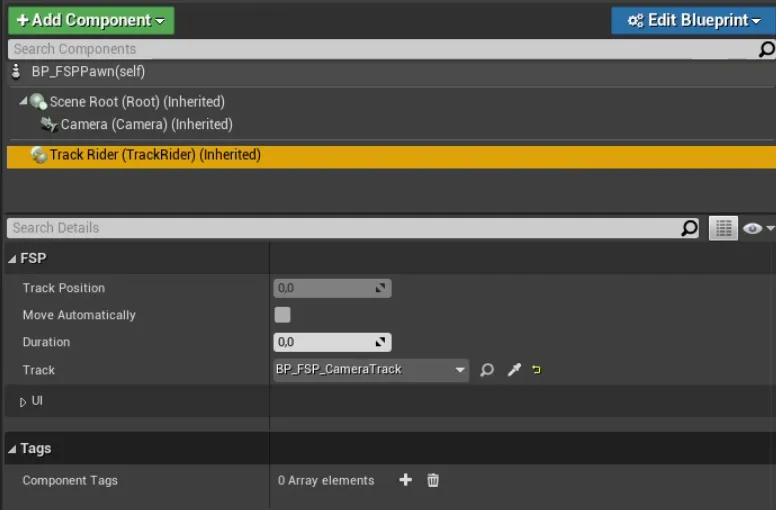776x510 pixels.
Task: Collapse the FSP category
Action: click(12, 259)
